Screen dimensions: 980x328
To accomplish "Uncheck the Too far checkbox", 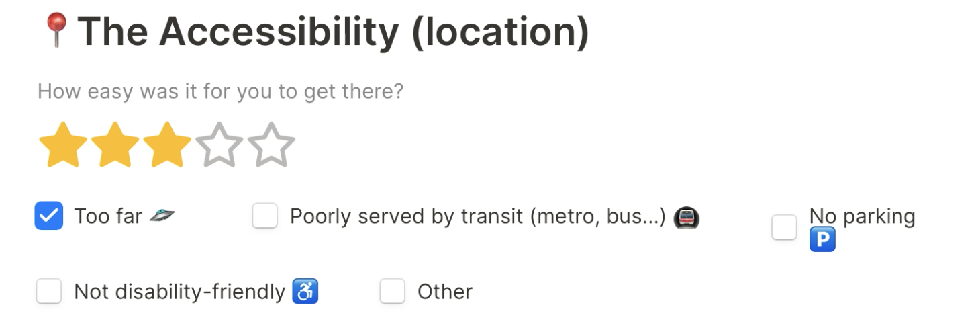I will click(49, 216).
